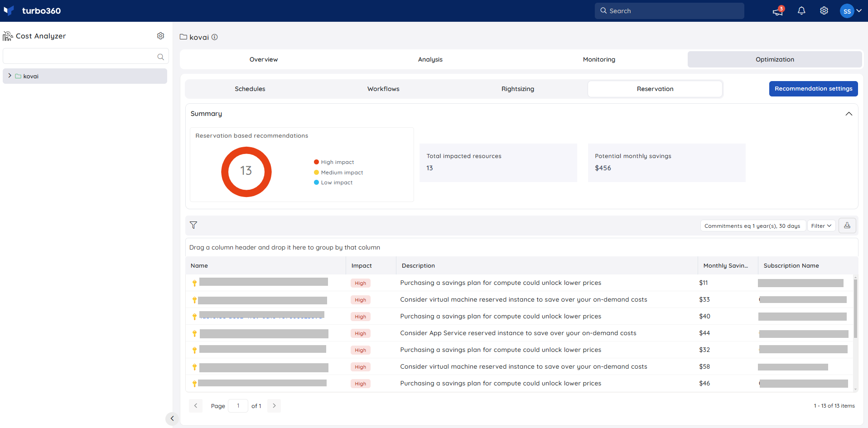This screenshot has height=428, width=868.
Task: Click the key icon in the $33 row
Action: (194, 300)
